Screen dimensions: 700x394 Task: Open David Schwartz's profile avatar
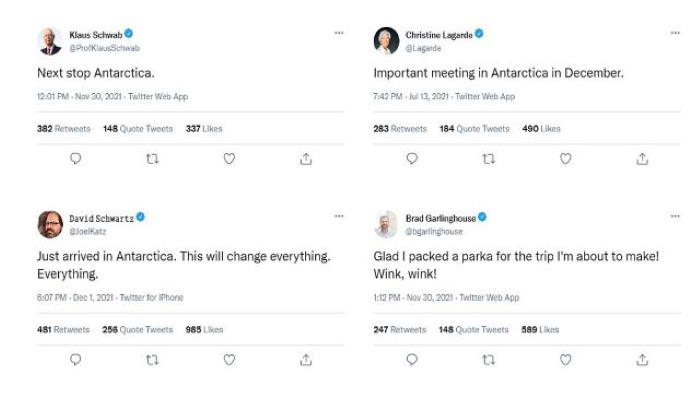[50, 224]
